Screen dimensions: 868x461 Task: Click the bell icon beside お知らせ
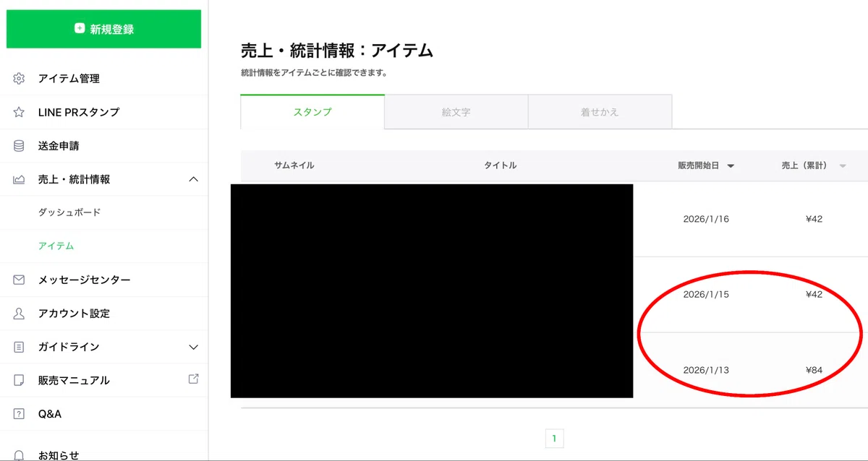coord(19,455)
